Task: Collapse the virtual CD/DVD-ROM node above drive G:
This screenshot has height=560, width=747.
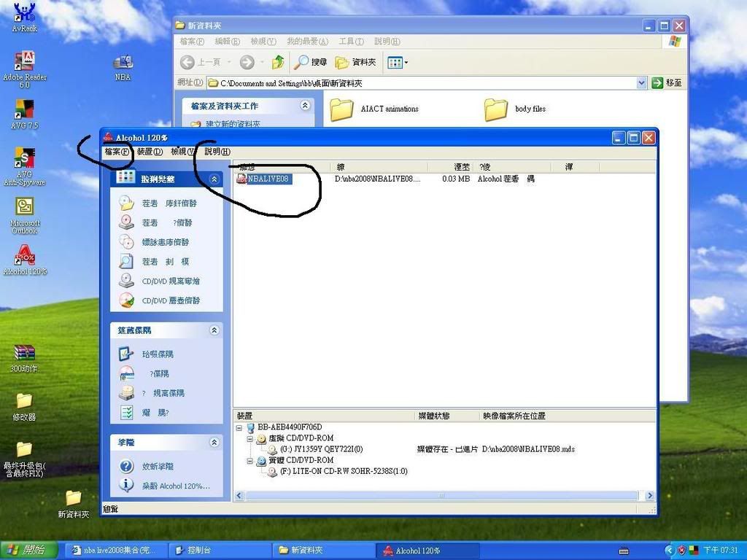Action: (x=249, y=438)
